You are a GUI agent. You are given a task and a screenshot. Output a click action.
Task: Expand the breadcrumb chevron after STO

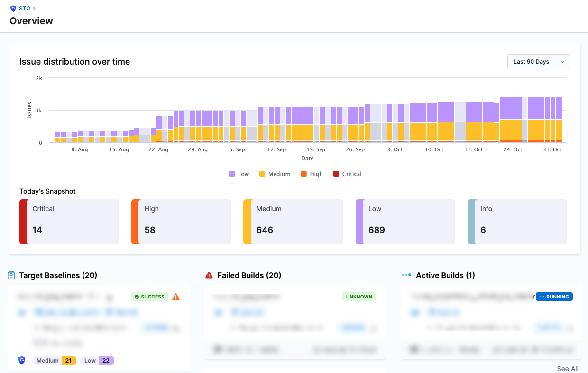point(34,9)
